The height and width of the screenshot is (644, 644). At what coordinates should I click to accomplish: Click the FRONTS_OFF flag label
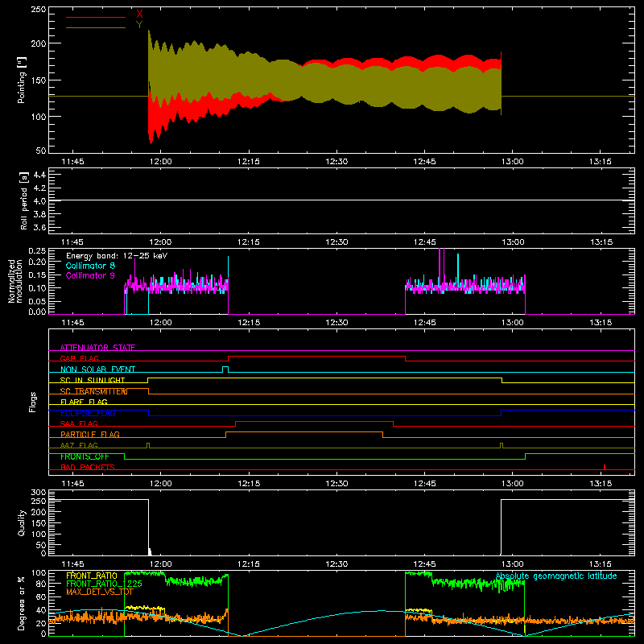pyautogui.click(x=85, y=456)
